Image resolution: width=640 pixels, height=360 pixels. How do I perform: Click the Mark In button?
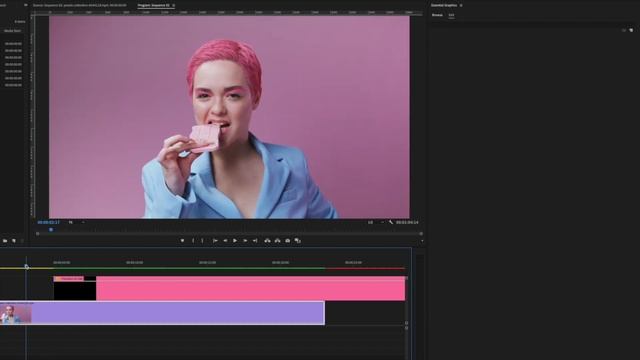click(x=193, y=241)
